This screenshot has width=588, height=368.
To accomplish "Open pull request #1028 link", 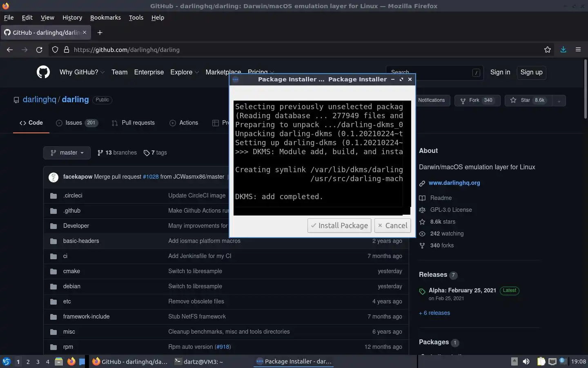I will (x=151, y=177).
